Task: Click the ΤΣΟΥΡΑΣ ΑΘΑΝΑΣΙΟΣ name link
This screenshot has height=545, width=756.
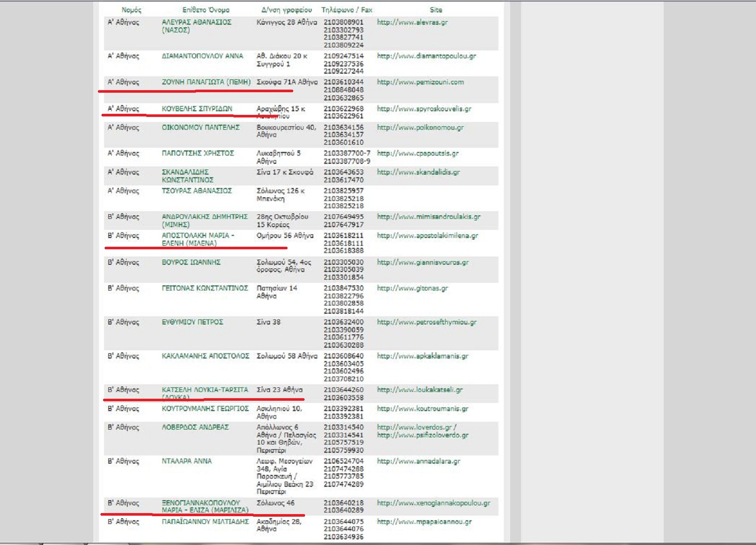Action: (x=196, y=191)
